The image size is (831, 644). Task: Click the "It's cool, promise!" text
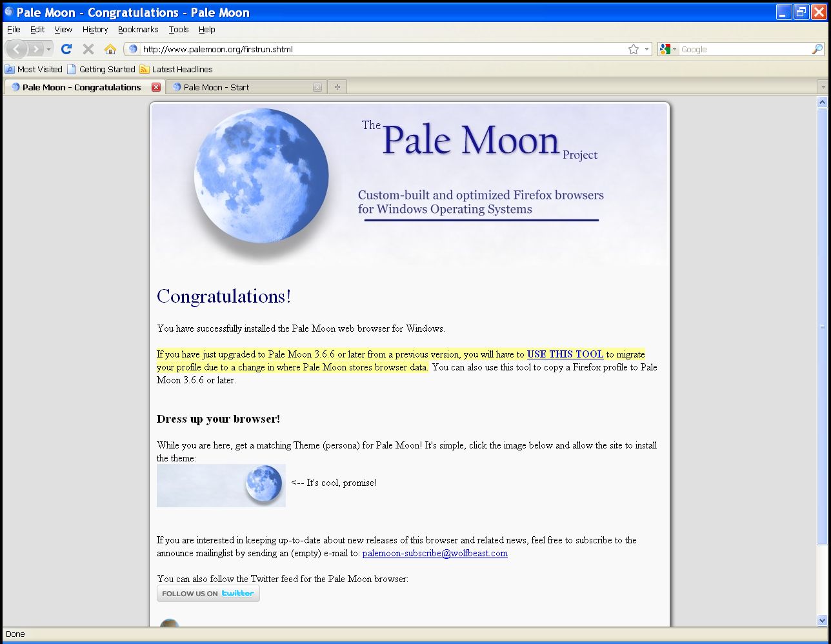342,483
